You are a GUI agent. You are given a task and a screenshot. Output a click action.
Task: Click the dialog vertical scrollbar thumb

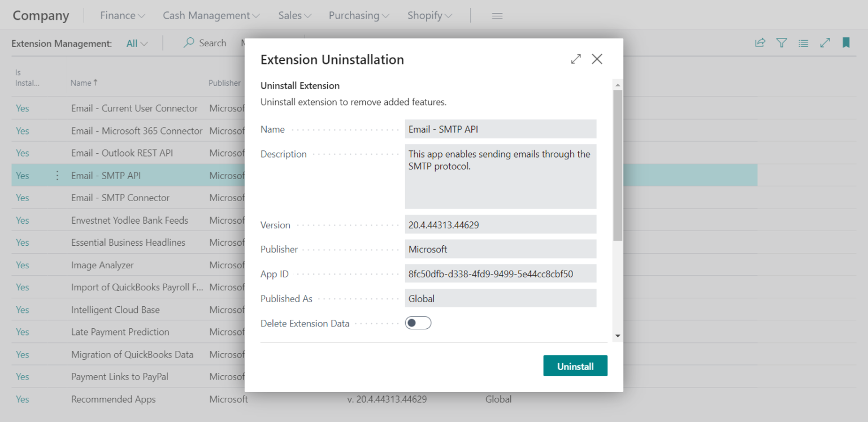[617, 165]
